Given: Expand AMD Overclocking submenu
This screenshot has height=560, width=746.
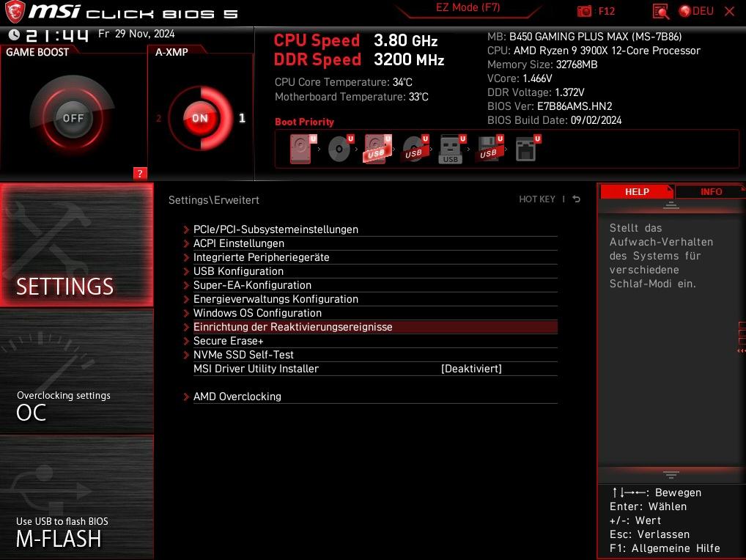Looking at the screenshot, I should click(x=370, y=397).
